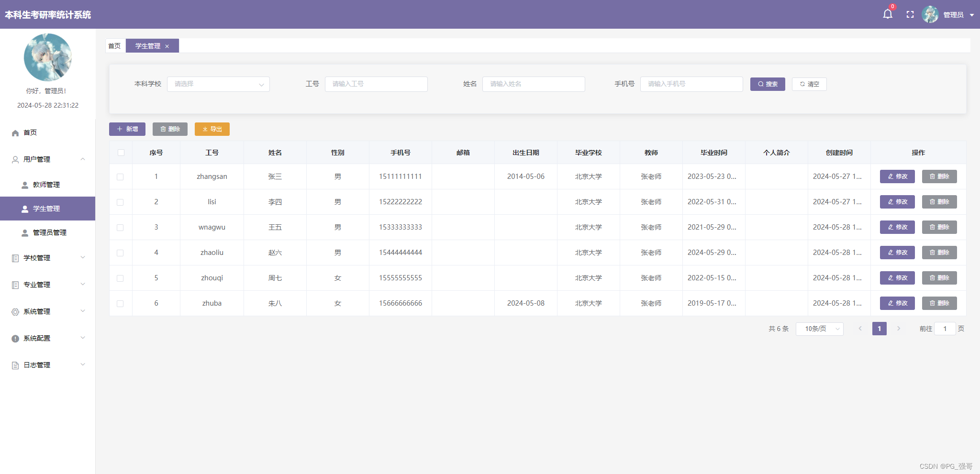
Task: Click the alert icon beside 系统配置
Action: (x=15, y=339)
